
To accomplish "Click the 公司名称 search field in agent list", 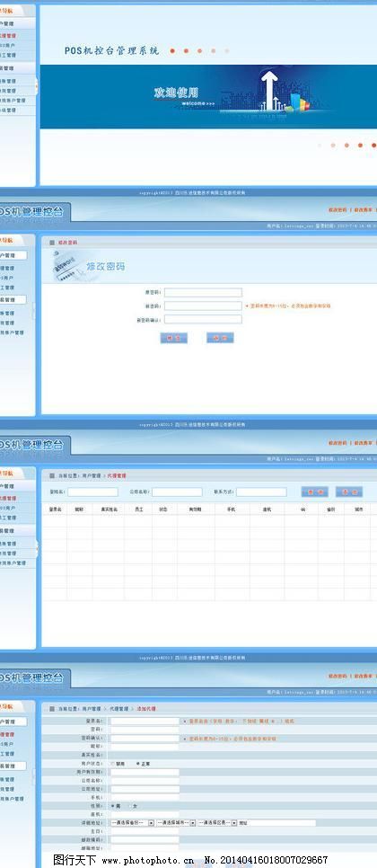I will pyautogui.click(x=177, y=492).
